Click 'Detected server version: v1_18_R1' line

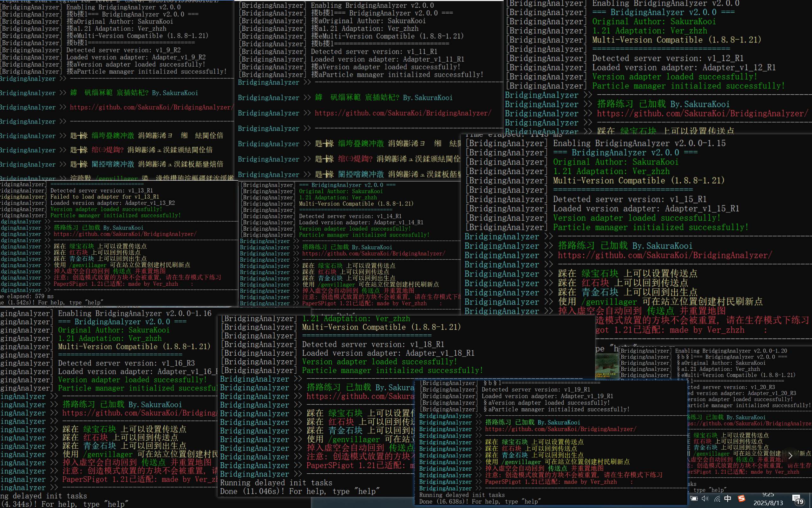click(373, 344)
